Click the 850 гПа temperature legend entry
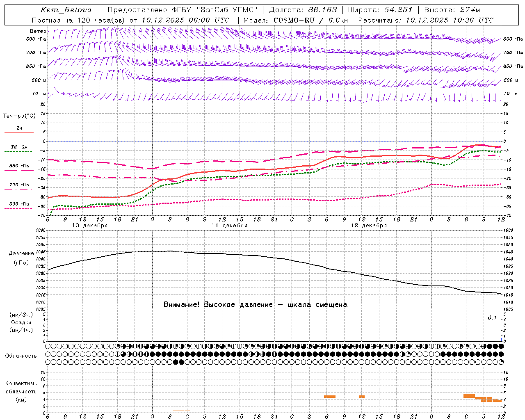The width and height of the screenshot is (525, 420). pos(19,166)
